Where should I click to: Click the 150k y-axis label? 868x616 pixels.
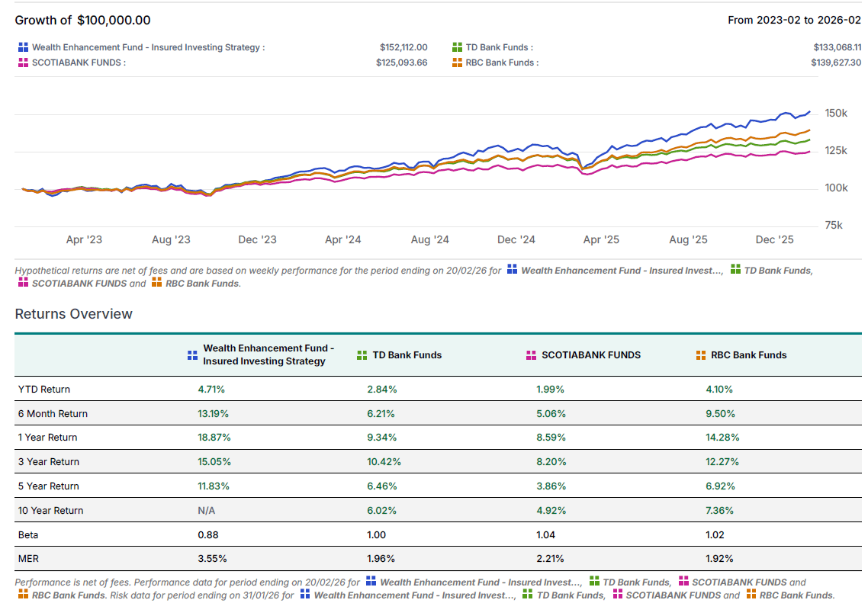[x=836, y=114]
